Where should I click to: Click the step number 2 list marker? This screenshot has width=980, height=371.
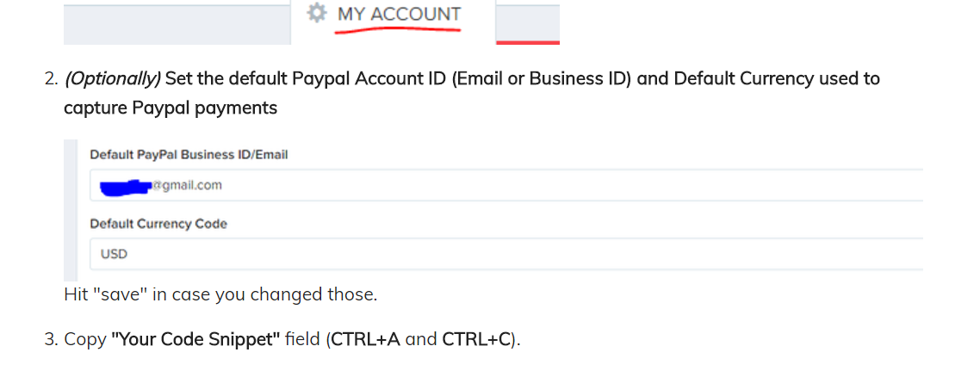(50, 79)
